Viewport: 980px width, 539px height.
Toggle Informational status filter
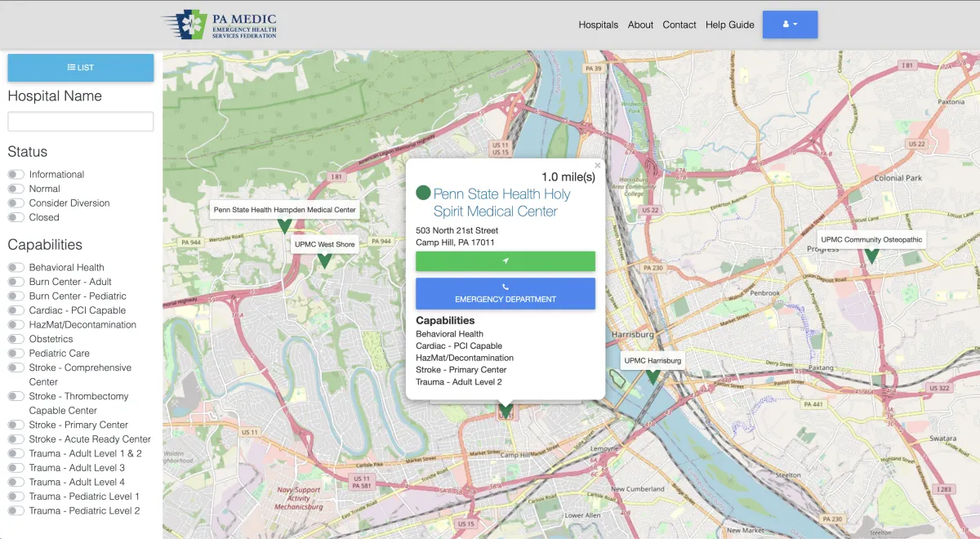tap(16, 175)
